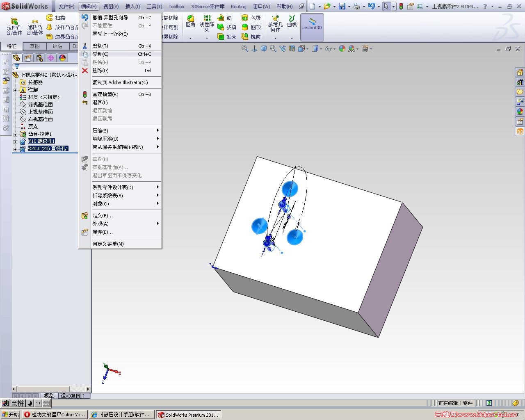Open the Fillet dropdown arrow
The width and height of the screenshot is (525, 420).
(190, 38)
